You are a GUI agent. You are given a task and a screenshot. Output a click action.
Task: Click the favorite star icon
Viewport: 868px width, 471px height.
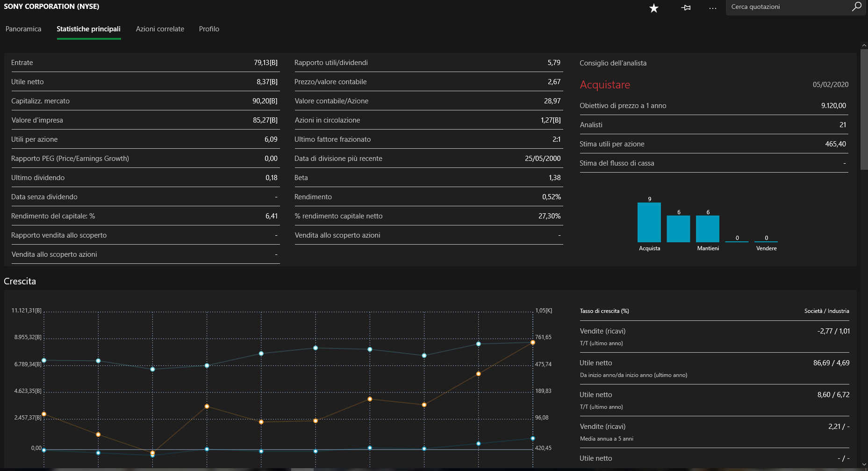click(654, 8)
